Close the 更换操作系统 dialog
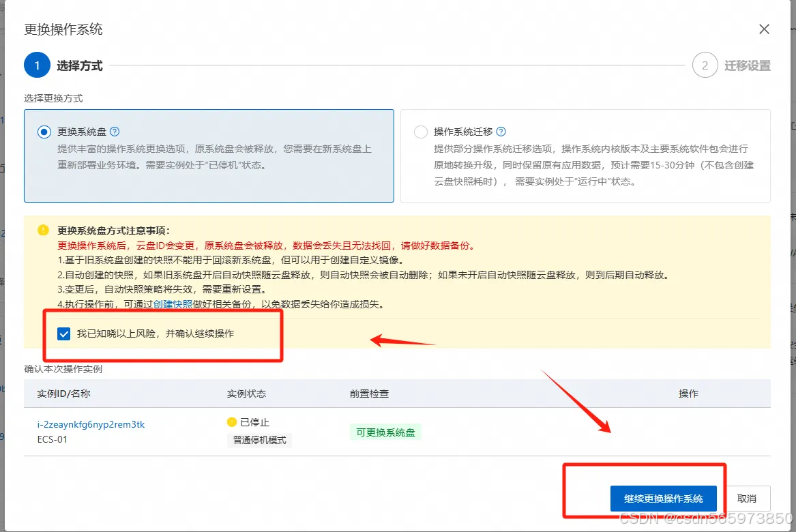This screenshot has height=532, width=796. pos(764,29)
